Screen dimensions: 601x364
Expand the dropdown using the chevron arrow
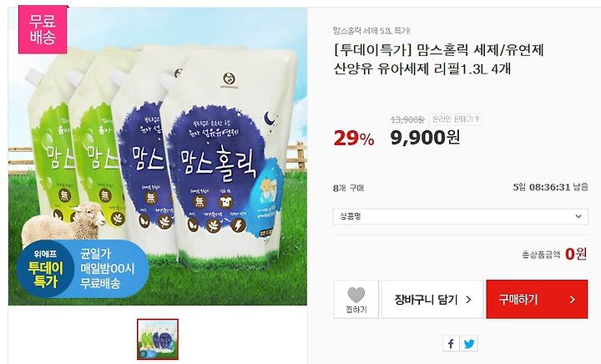578,216
